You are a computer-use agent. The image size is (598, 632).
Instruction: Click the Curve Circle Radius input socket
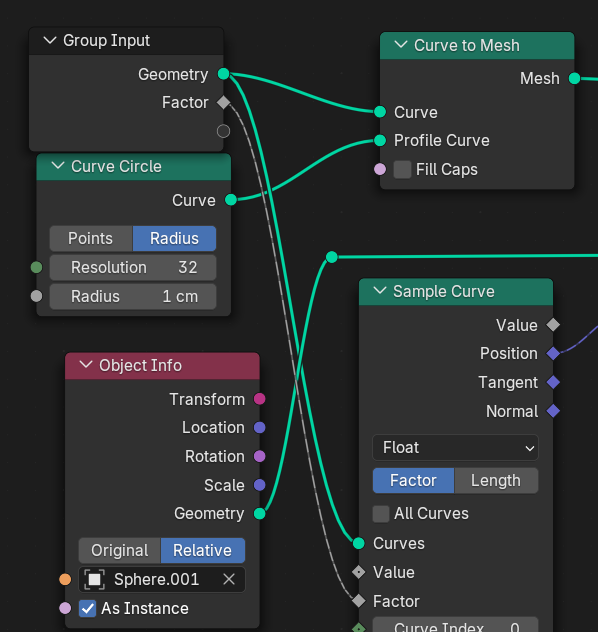pyautogui.click(x=36, y=296)
